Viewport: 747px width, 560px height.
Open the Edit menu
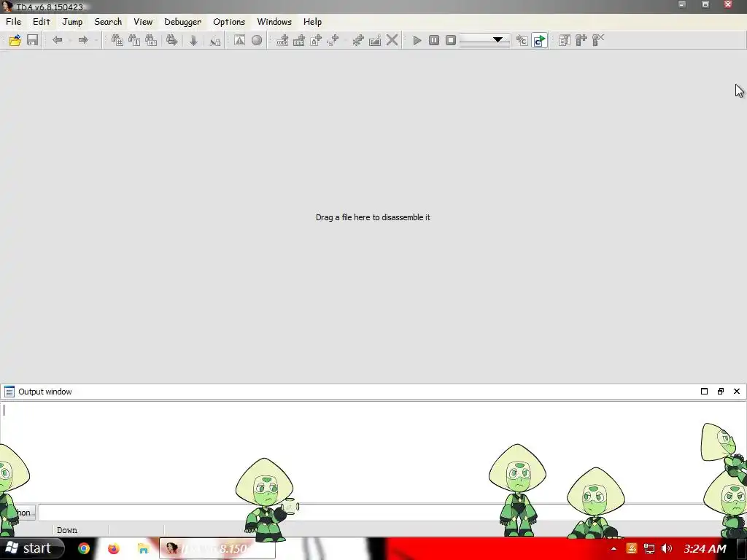pyautogui.click(x=42, y=22)
